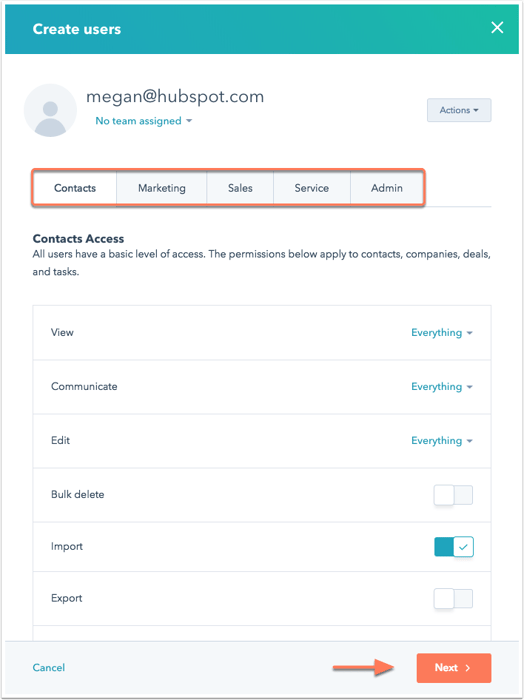Screen dimensions: 524x700
Task: Switch to the Contacts tab
Action: [x=75, y=188]
